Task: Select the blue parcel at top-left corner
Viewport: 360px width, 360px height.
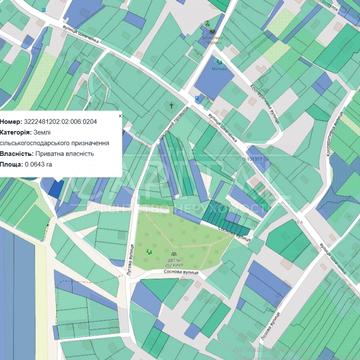Action: [x=82, y=12]
